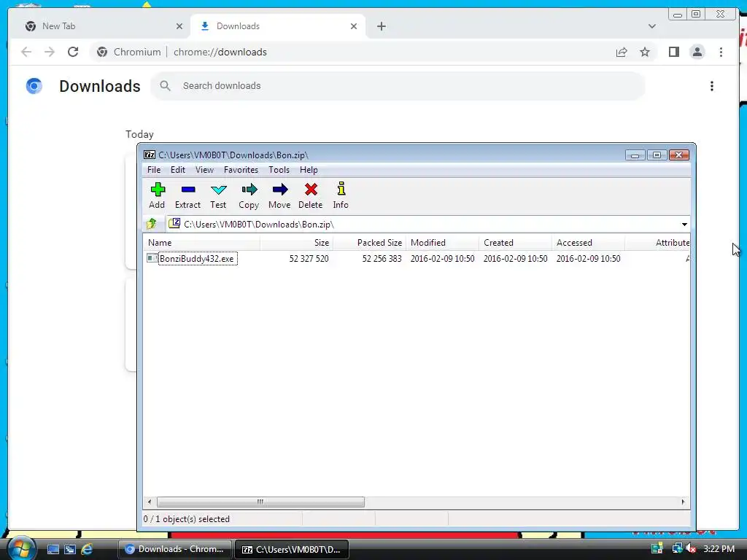This screenshot has width=747, height=560.
Task: Open the File menu in 7-Zip
Action: [154, 170]
